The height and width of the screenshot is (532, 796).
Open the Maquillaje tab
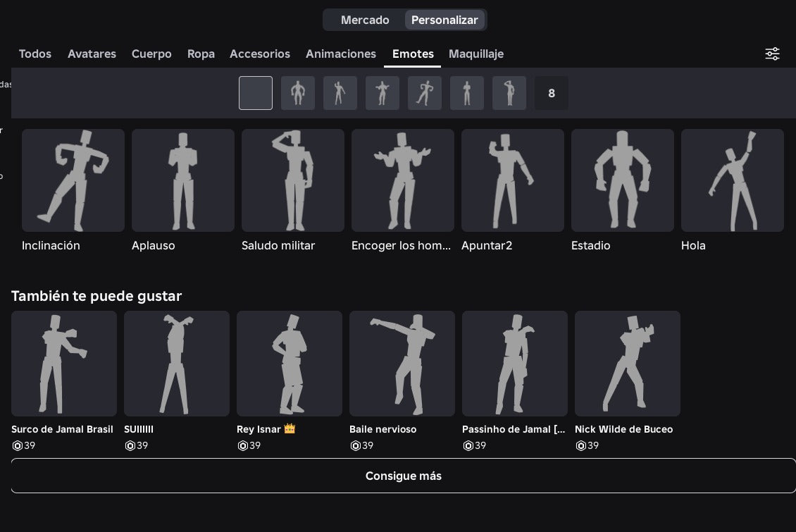[475, 54]
